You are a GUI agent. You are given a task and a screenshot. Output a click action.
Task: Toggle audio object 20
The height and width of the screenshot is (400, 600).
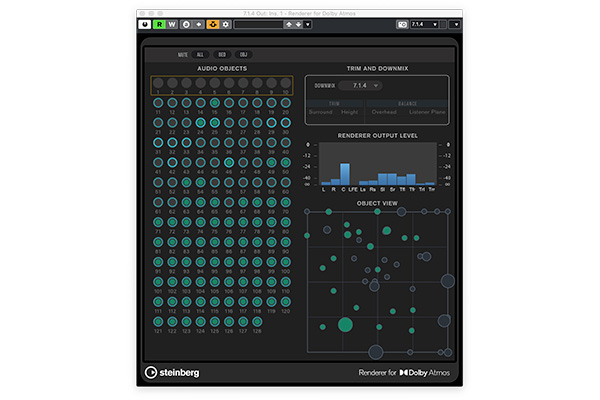(285, 103)
